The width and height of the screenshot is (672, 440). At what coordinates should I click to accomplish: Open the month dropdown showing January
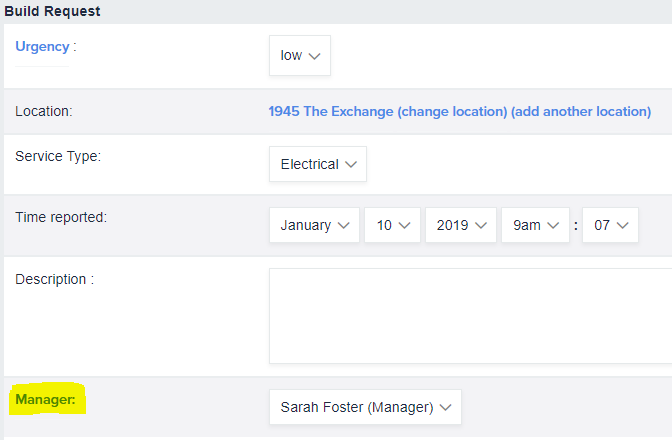(x=314, y=225)
